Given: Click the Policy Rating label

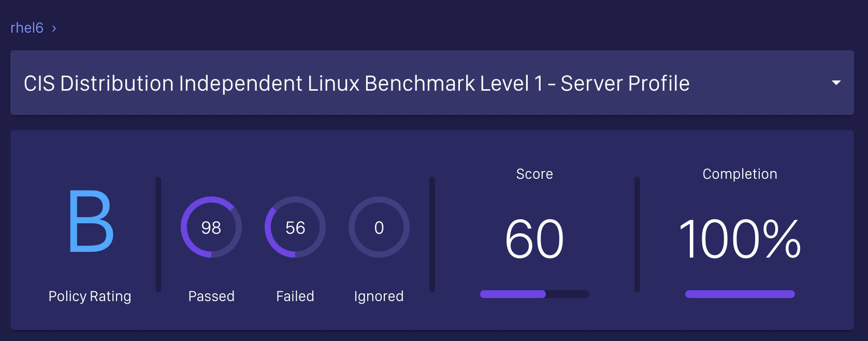Looking at the screenshot, I should click(x=90, y=296).
